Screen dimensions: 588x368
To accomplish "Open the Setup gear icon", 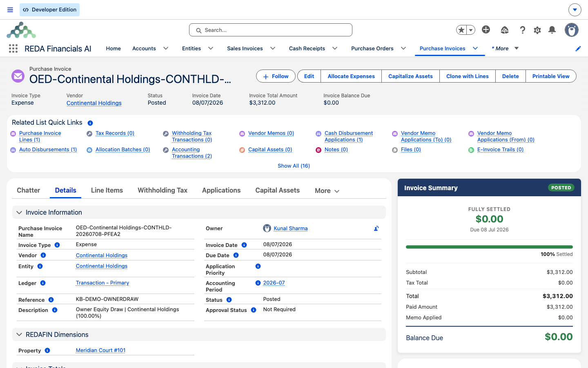I will pyautogui.click(x=537, y=30).
